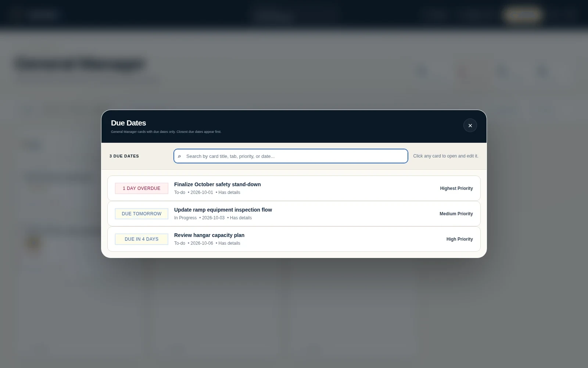Click the DUE TOMORROW badge
Image resolution: width=588 pixels, height=368 pixels.
(x=141, y=214)
